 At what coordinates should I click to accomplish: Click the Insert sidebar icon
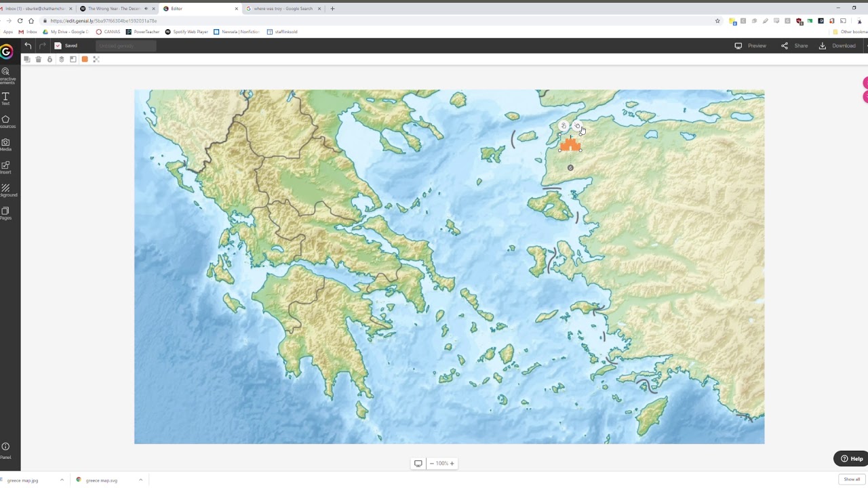point(5,167)
